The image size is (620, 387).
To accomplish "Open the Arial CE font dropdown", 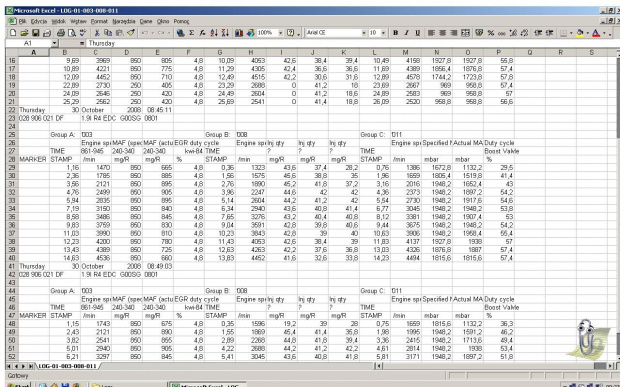I will 364,33.
